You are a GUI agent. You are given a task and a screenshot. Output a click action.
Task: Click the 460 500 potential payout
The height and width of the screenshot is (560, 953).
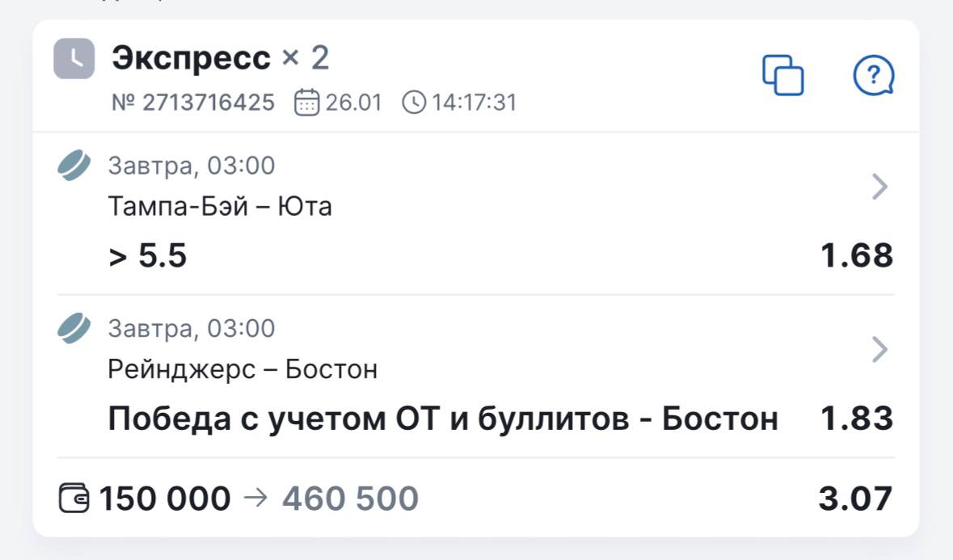click(x=350, y=499)
